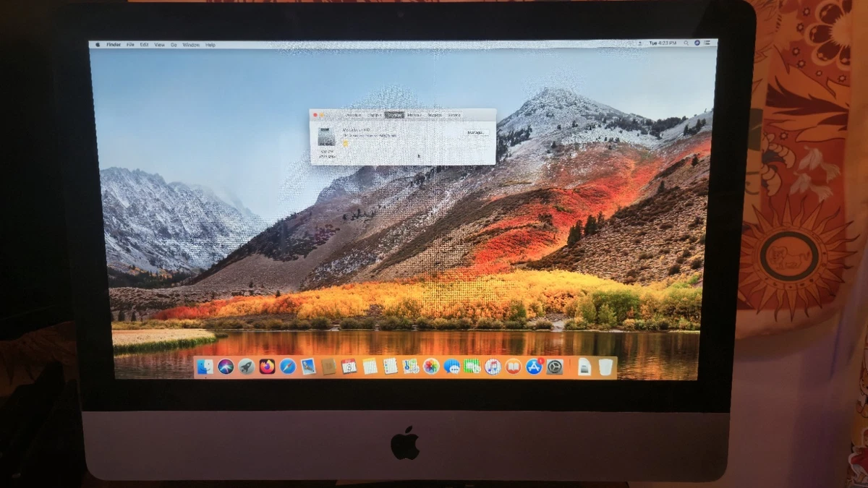Switch to the Overview tab
868x488 pixels.
click(x=353, y=115)
